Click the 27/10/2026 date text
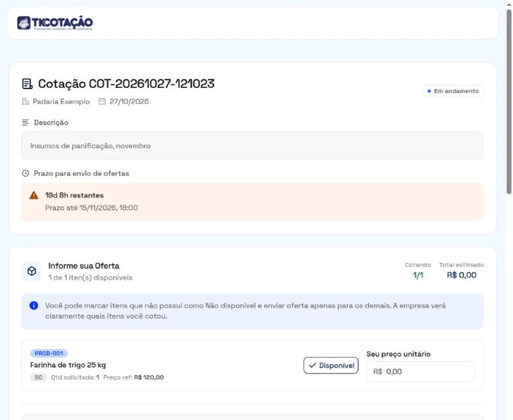Screen dimensions: 513x420 click(x=129, y=102)
